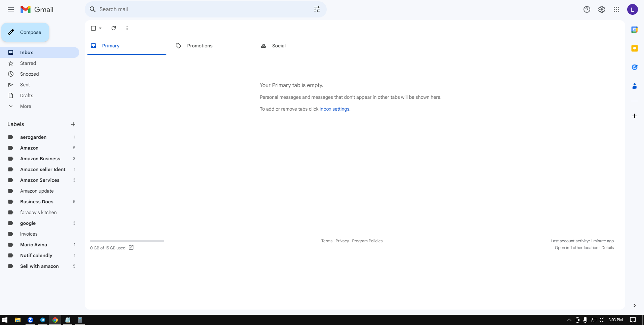
Task: Focus the Search mail field
Action: pyautogui.click(x=205, y=9)
